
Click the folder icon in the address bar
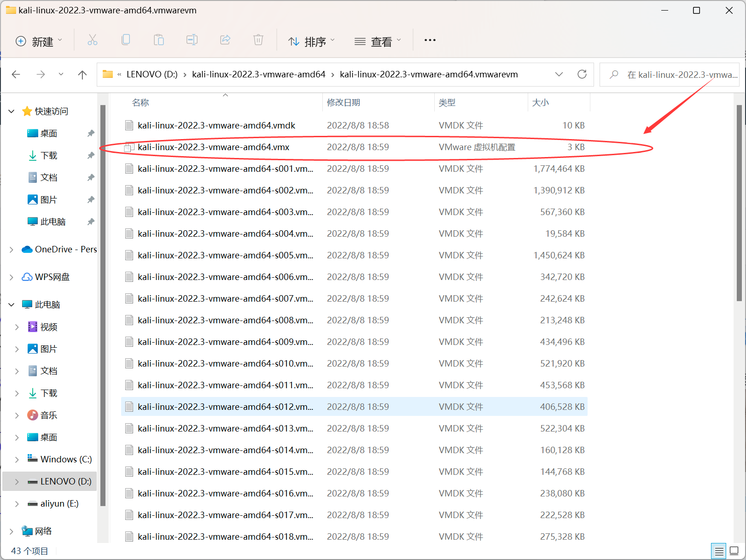point(108,74)
